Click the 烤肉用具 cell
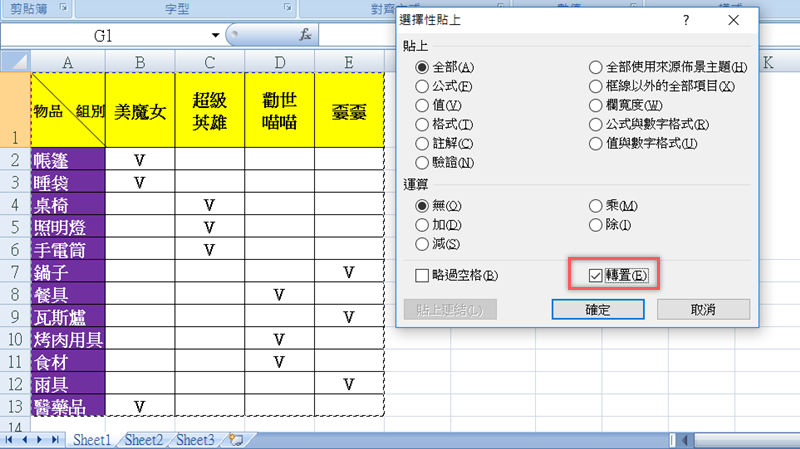Viewport: 800px width, 449px height. 68,339
